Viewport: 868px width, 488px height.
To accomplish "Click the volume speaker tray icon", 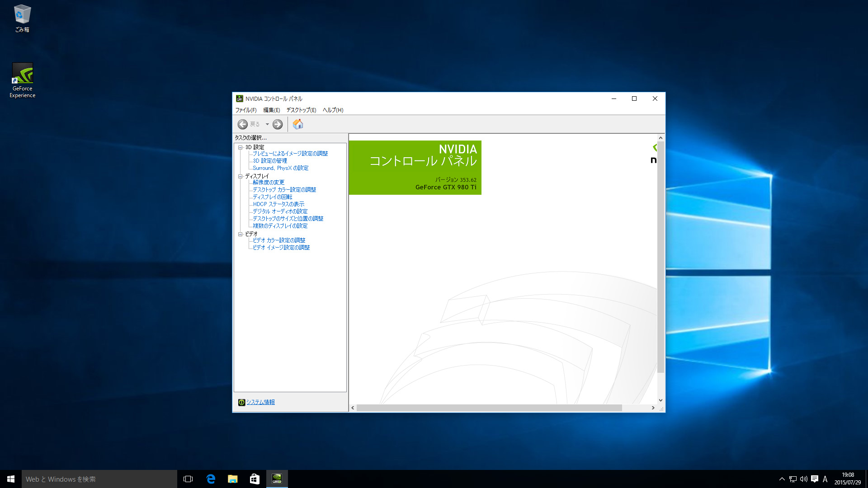I will point(804,479).
